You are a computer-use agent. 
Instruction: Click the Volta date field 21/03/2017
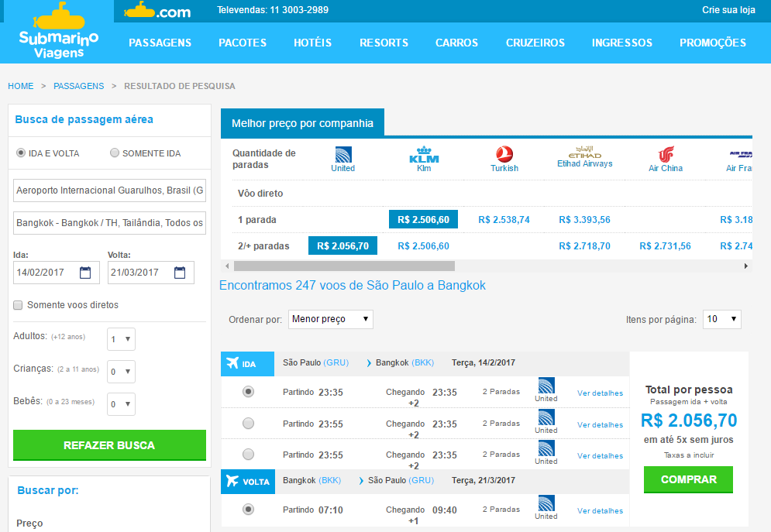coord(150,272)
